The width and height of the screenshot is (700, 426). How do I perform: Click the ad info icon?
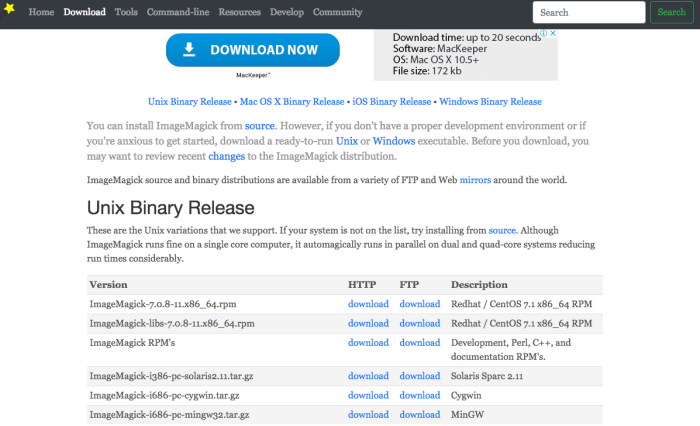click(543, 33)
